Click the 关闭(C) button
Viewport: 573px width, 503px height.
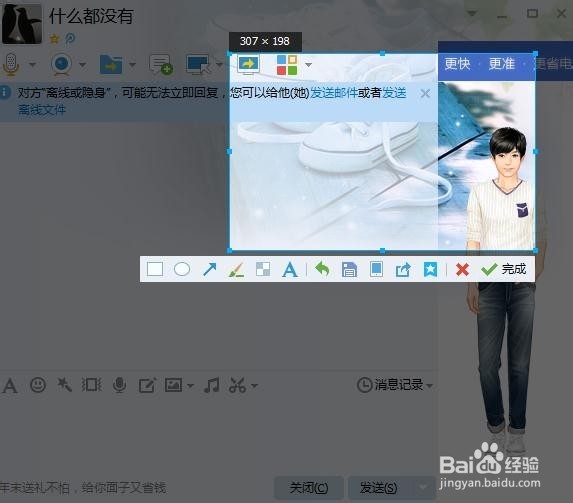pyautogui.click(x=309, y=488)
